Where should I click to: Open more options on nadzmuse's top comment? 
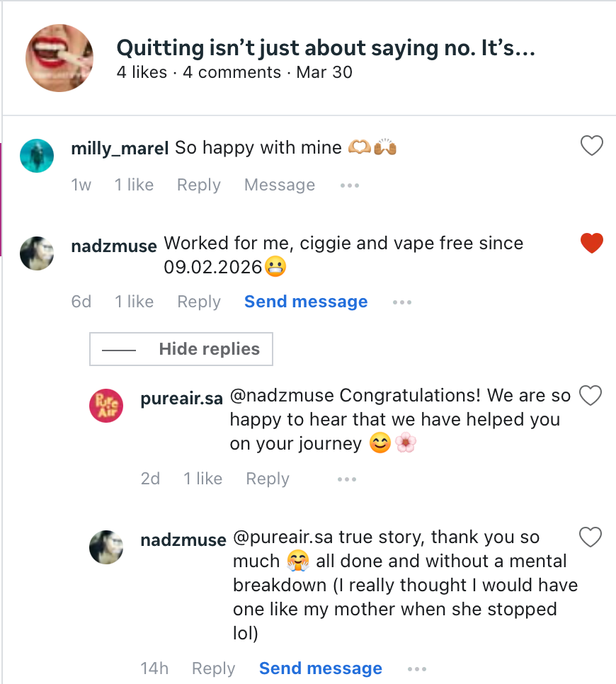coord(402,302)
